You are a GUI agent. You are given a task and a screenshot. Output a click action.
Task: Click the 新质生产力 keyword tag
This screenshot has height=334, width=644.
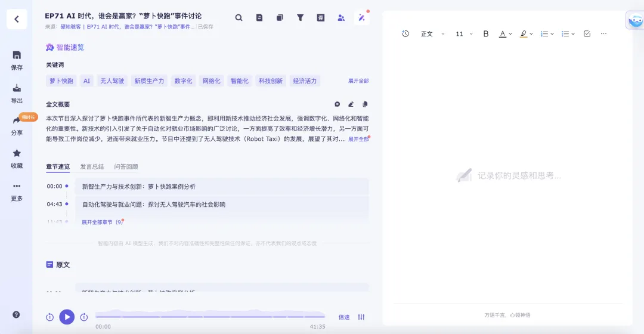pyautogui.click(x=149, y=81)
